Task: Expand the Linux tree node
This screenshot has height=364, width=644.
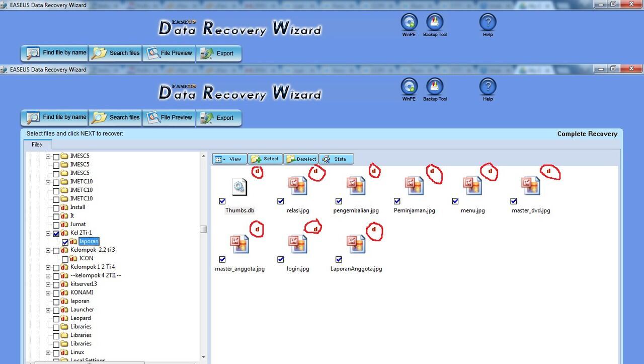Action: [x=48, y=353]
